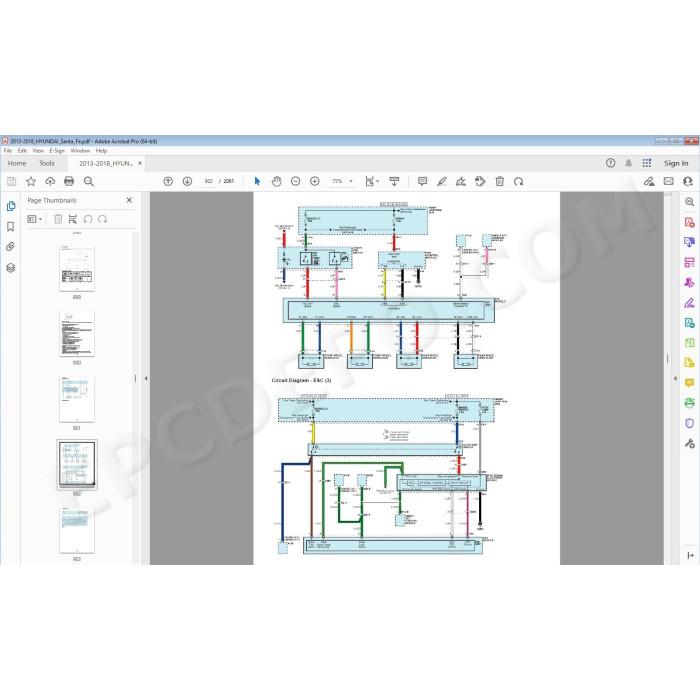
Task: Click the Sign In link
Action: 676,163
